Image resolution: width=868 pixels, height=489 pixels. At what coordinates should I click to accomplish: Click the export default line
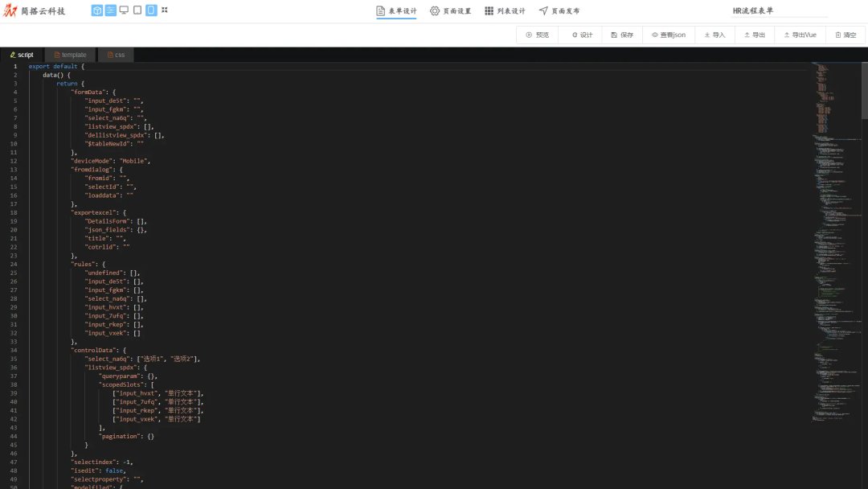[x=56, y=67]
